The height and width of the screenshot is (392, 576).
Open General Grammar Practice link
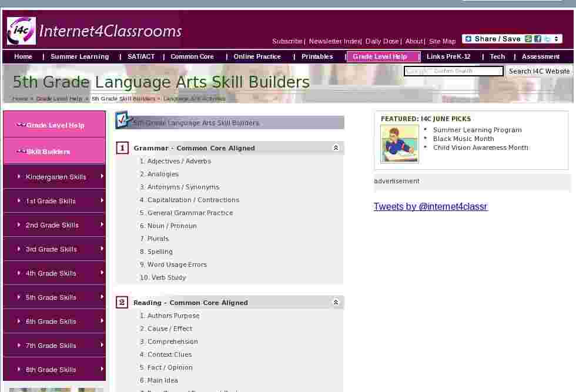(x=190, y=213)
